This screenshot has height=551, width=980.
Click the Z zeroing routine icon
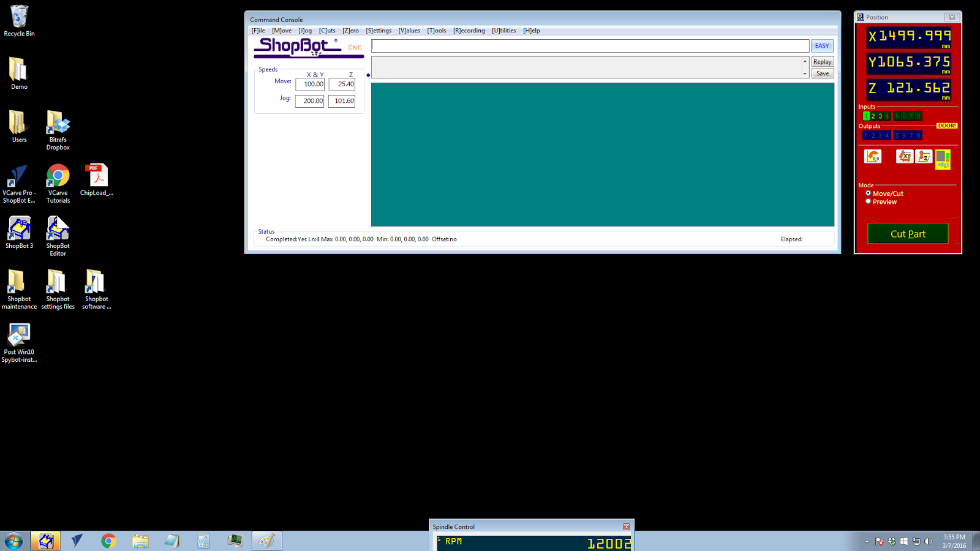[x=924, y=157]
